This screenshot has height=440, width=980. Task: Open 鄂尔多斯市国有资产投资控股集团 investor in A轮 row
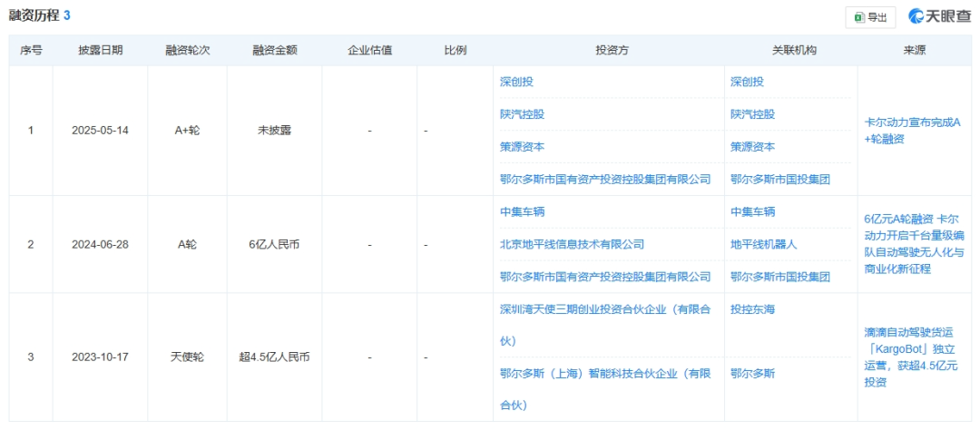tap(605, 277)
